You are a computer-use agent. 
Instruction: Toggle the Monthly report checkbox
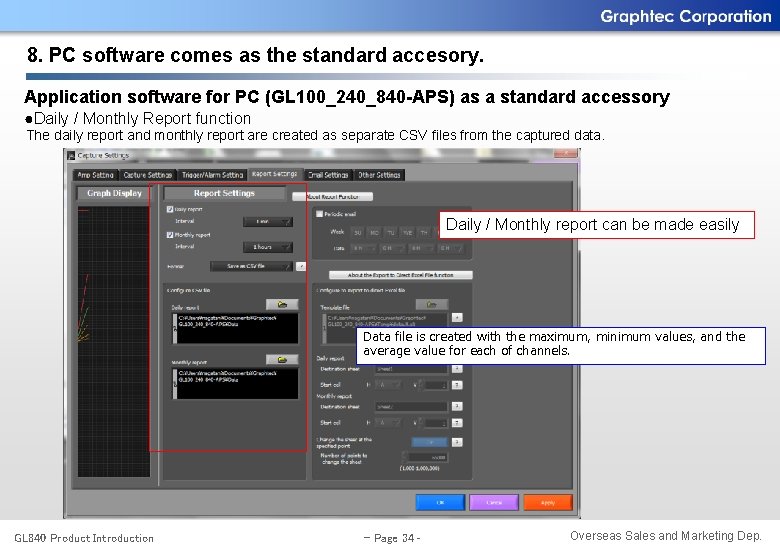coord(170,235)
